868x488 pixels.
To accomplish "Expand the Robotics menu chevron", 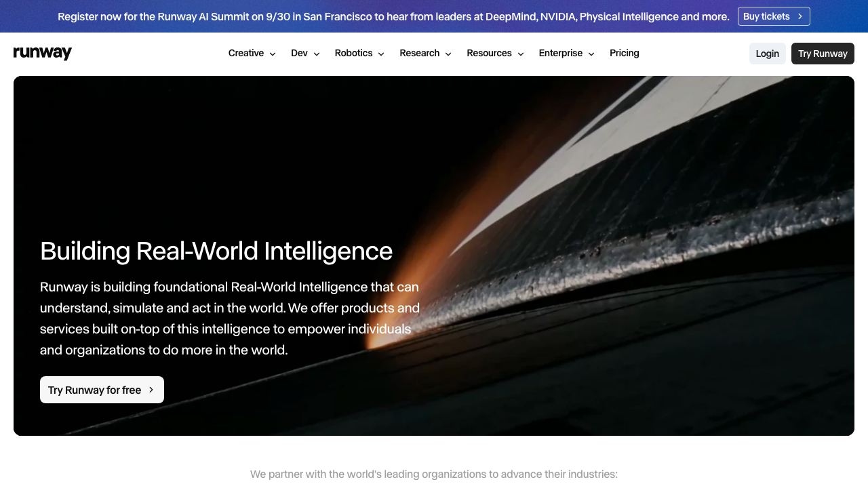I will tap(381, 54).
